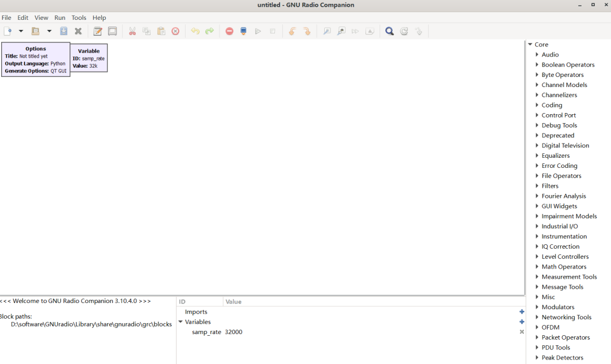Select the Modulators category
The height and width of the screenshot is (364, 611).
(x=558, y=307)
